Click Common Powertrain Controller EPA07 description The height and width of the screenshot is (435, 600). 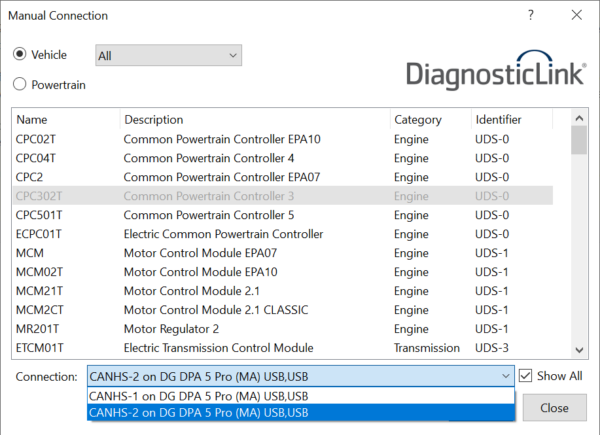click(222, 177)
